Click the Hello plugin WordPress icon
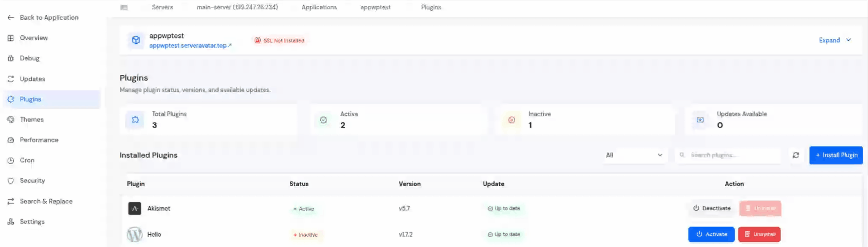The width and height of the screenshot is (868, 247). (x=135, y=235)
